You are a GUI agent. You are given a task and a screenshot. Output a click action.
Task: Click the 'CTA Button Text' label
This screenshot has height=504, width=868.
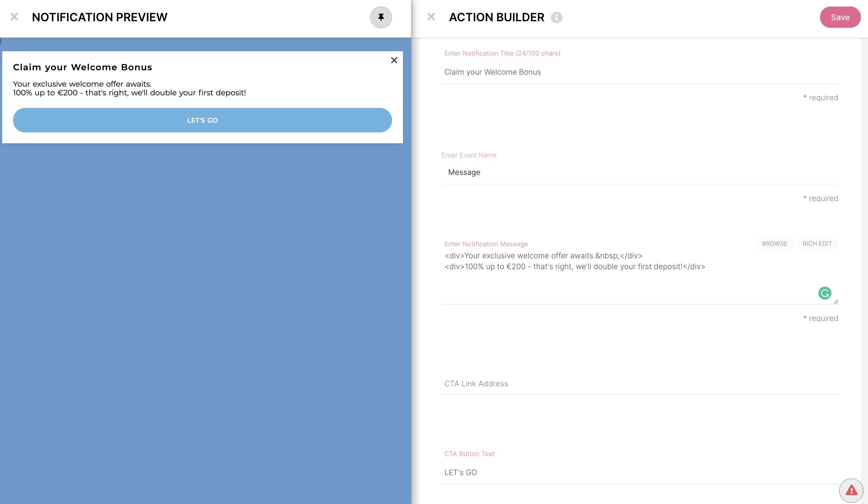click(x=469, y=454)
